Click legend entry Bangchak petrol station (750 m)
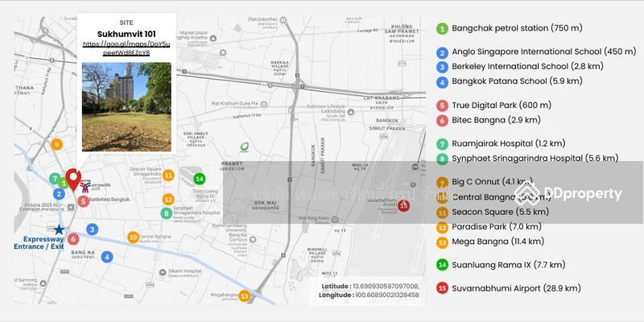 [517, 28]
